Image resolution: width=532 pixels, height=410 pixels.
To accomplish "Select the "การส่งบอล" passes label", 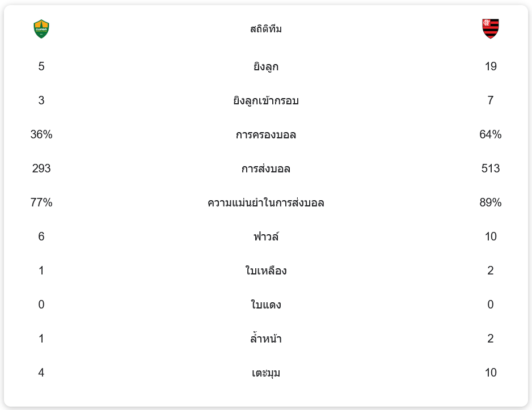I will 266,169.
